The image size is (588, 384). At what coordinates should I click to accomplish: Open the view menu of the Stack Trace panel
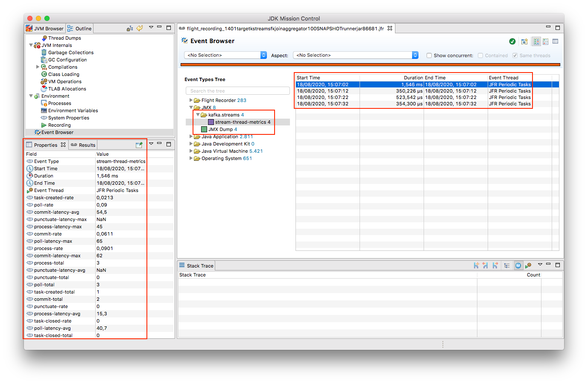pos(540,265)
